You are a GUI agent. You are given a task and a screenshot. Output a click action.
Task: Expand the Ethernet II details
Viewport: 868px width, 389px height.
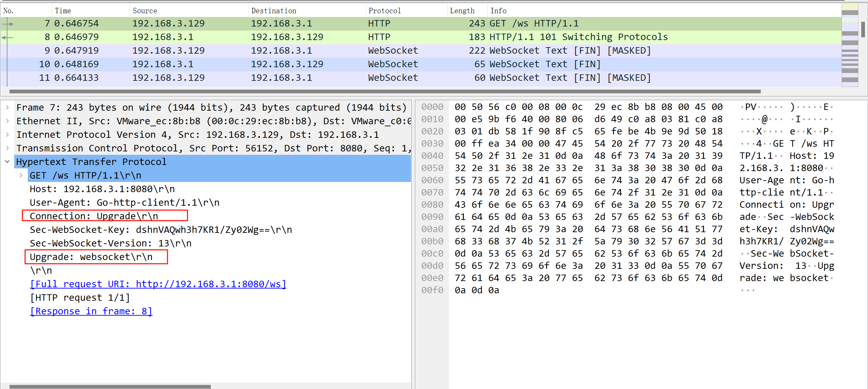pyautogui.click(x=7, y=121)
